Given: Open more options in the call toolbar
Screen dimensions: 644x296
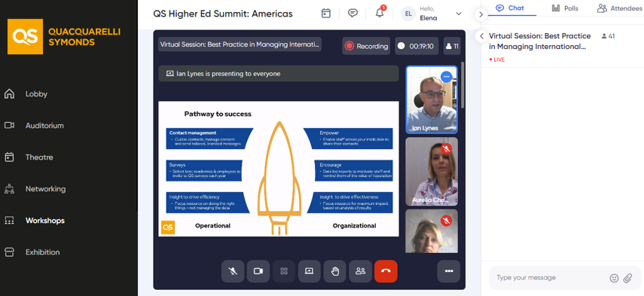Looking at the screenshot, I should pos(449,271).
